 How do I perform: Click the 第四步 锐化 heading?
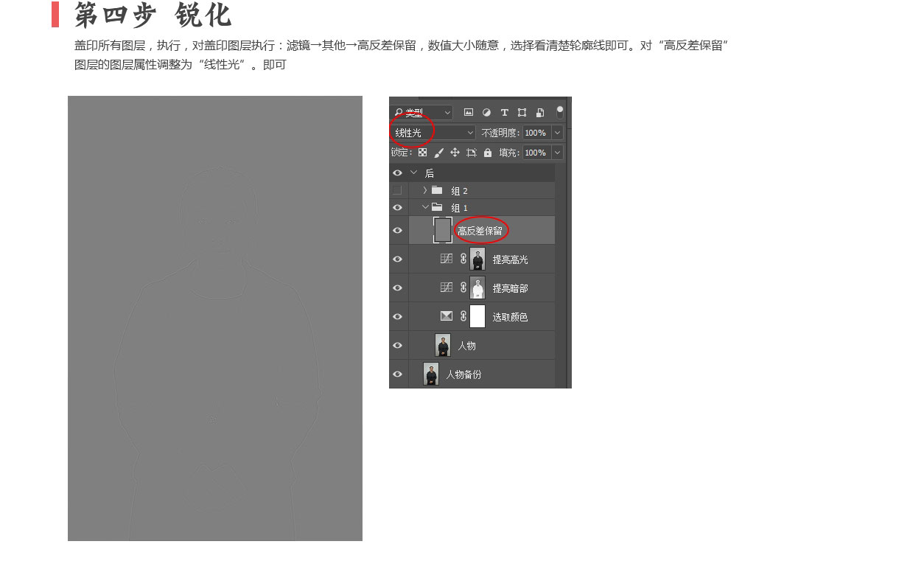pos(153,15)
